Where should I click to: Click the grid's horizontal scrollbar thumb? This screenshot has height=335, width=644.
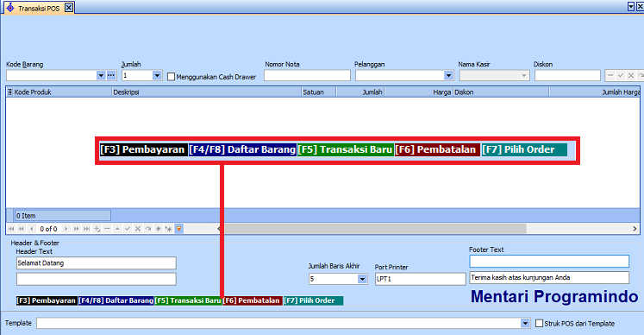click(x=374, y=229)
